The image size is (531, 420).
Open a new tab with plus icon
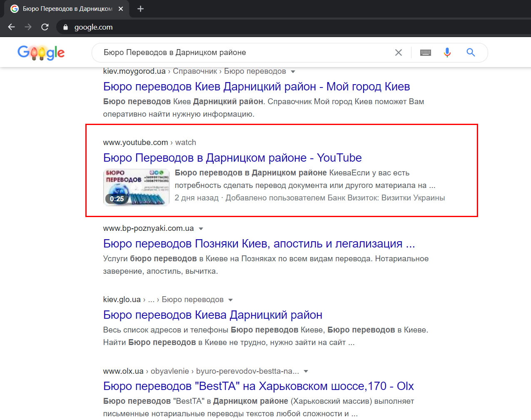tap(140, 9)
